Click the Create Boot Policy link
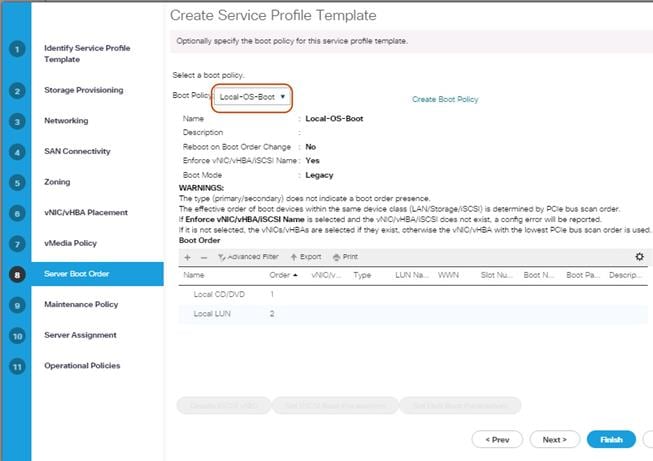This screenshot has height=461, width=653. tap(445, 100)
